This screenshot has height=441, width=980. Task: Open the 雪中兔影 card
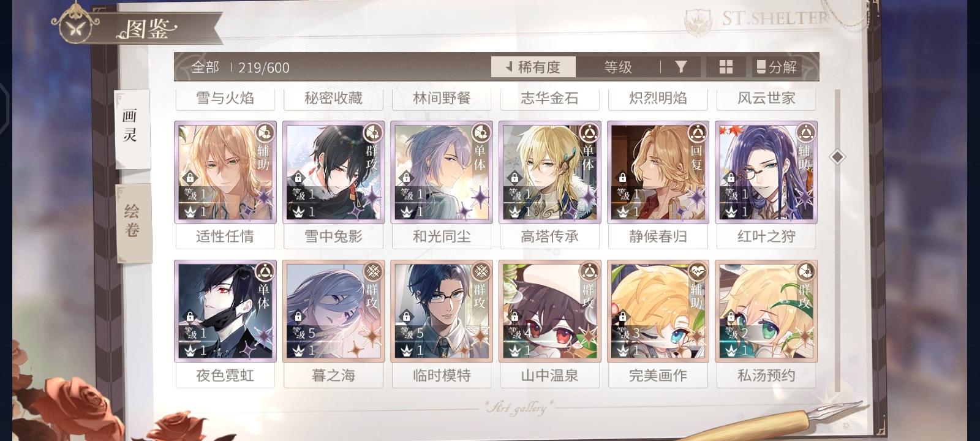pyautogui.click(x=333, y=173)
